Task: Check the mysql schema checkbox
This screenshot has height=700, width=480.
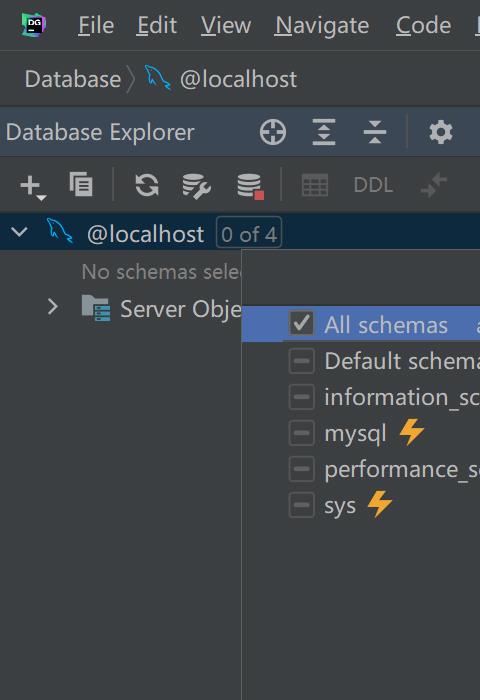Action: coord(301,433)
